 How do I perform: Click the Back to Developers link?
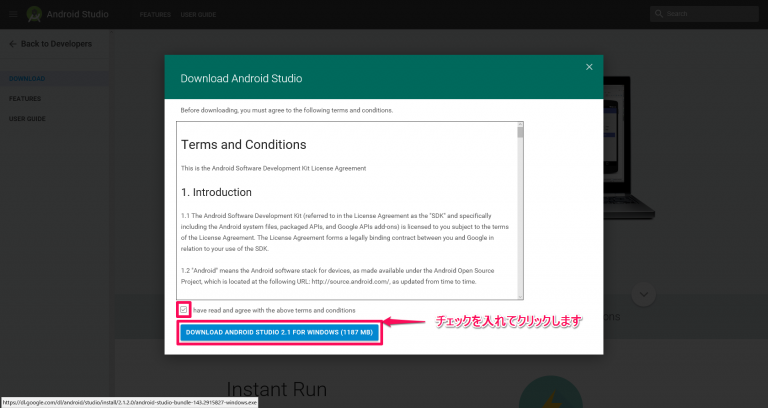click(56, 44)
